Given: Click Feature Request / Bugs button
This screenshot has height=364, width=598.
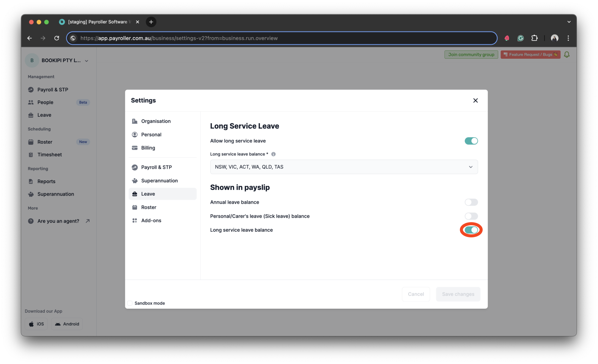Looking at the screenshot, I should (530, 55).
